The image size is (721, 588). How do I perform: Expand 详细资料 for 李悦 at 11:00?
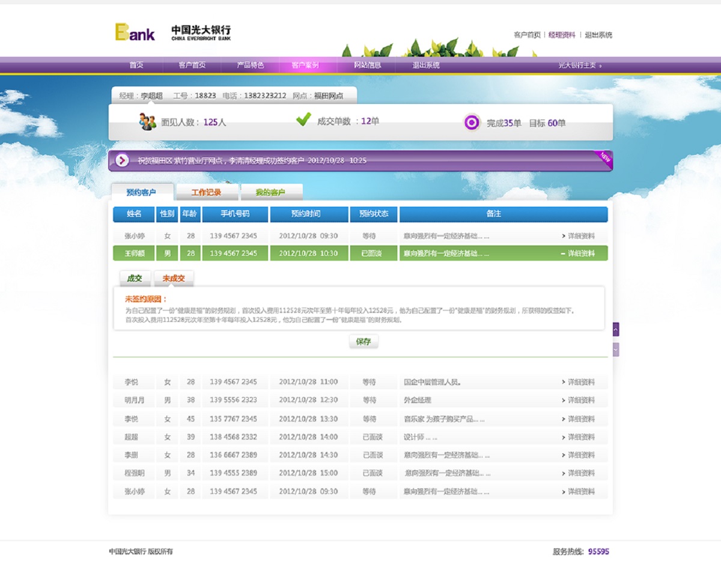578,382
